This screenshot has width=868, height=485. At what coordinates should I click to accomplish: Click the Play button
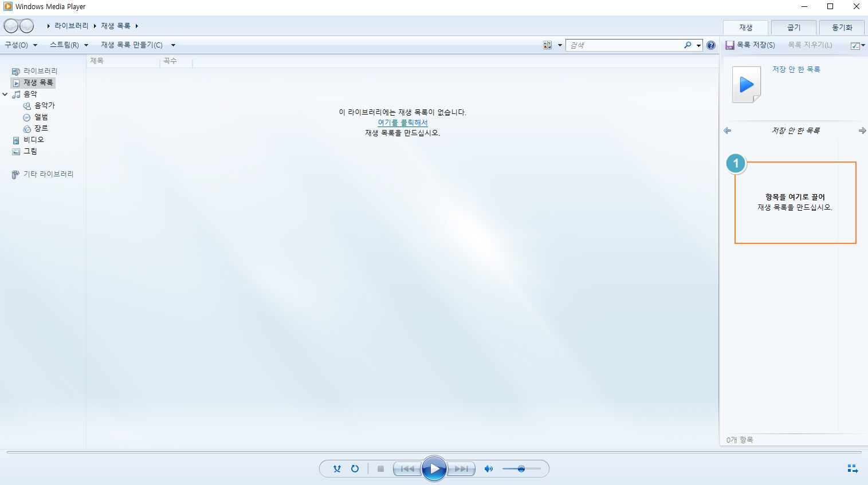(434, 469)
